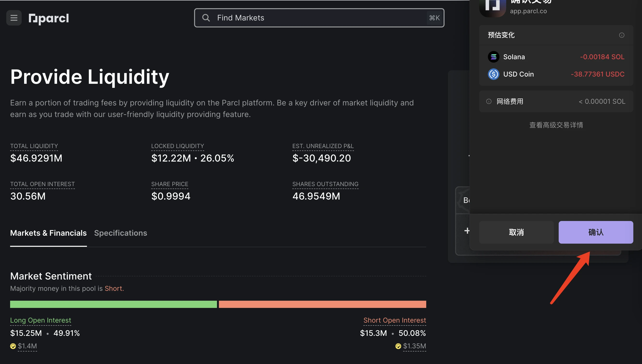Image resolution: width=642 pixels, height=364 pixels.
Task: Click the magnifier search icon
Action: [206, 18]
